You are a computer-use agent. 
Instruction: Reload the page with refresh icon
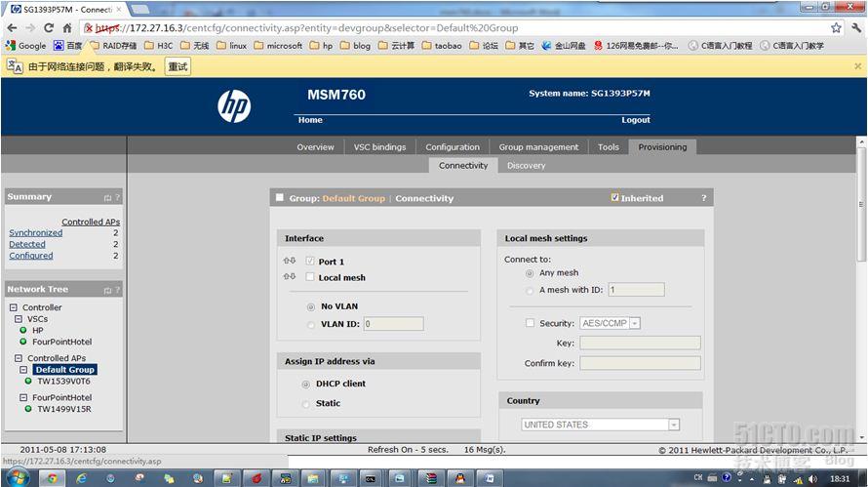[x=49, y=27]
